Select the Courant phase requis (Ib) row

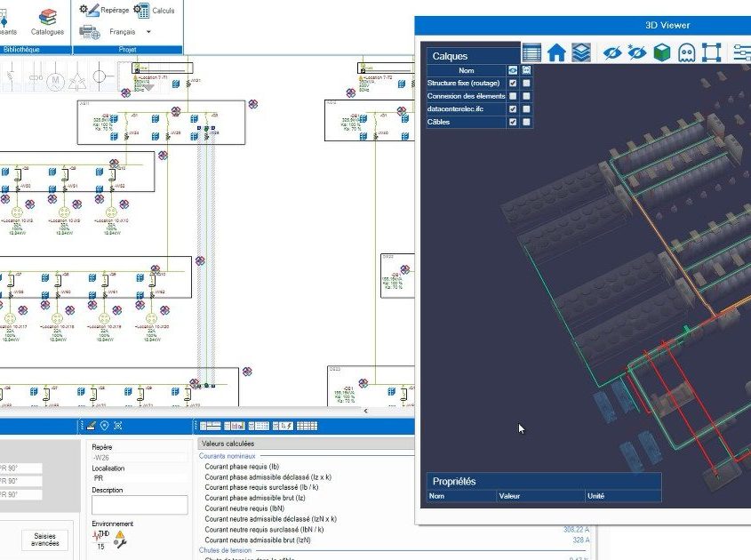(242, 467)
